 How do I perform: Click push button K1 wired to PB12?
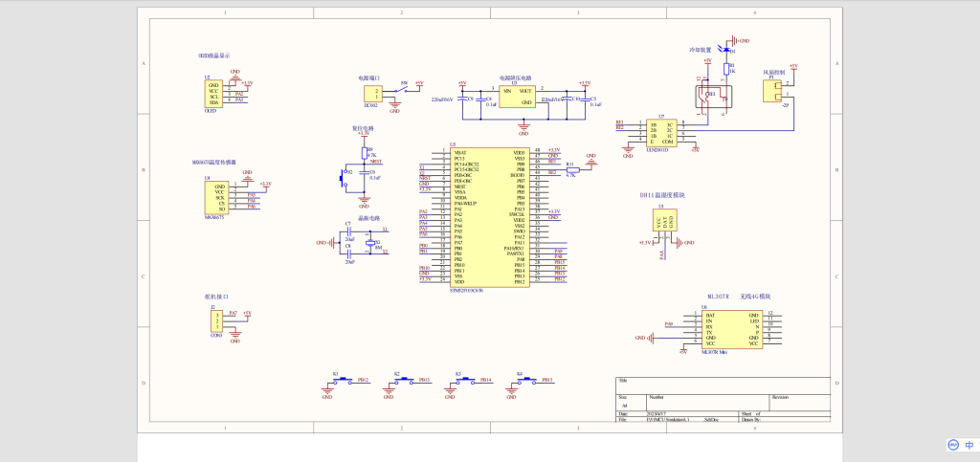click(342, 381)
